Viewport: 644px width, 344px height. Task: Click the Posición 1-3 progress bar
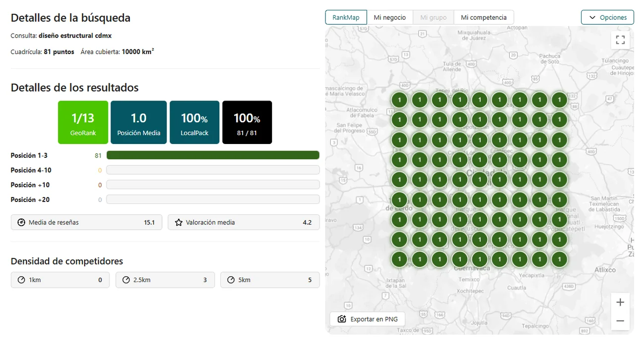click(x=213, y=155)
